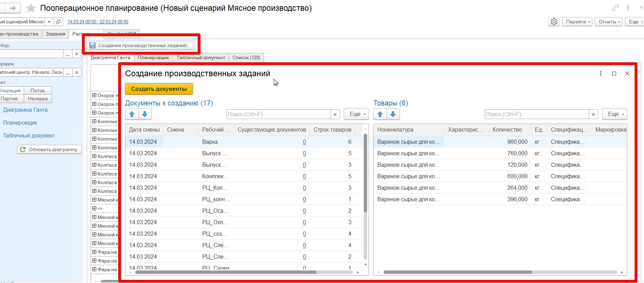Open the Перейти dropdown menu

(x=577, y=22)
